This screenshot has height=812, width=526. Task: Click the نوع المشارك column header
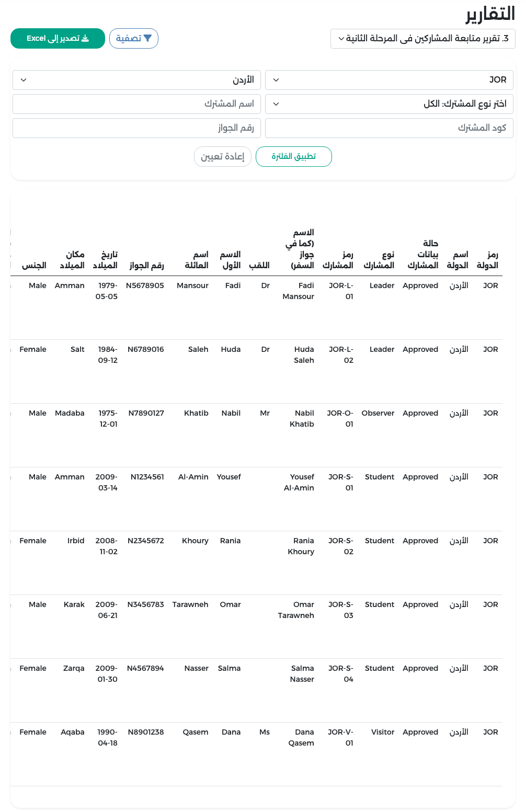[379, 260]
